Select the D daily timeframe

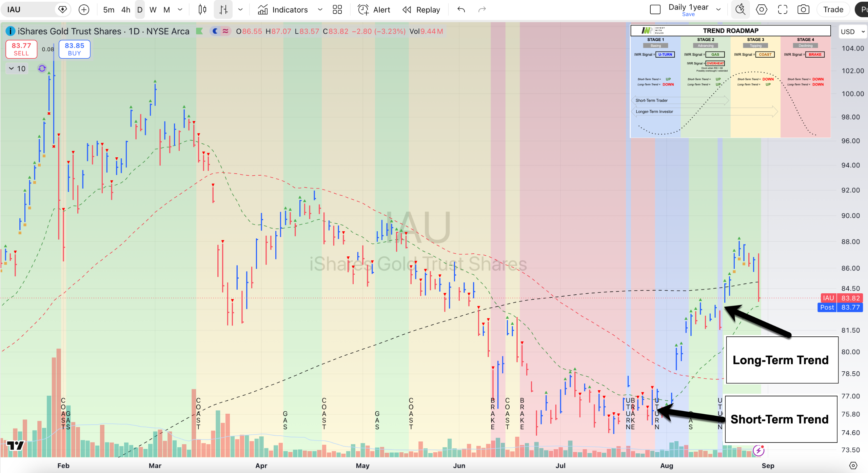point(140,9)
